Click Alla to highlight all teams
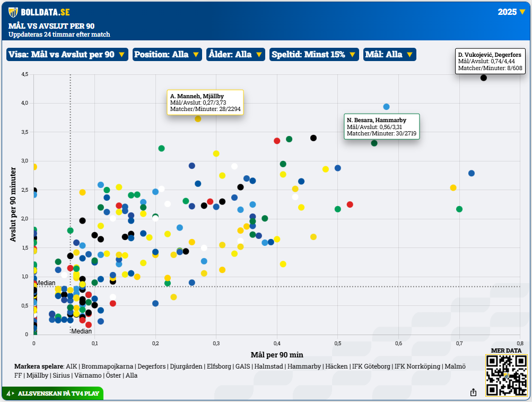The image size is (532, 402). click(x=132, y=375)
